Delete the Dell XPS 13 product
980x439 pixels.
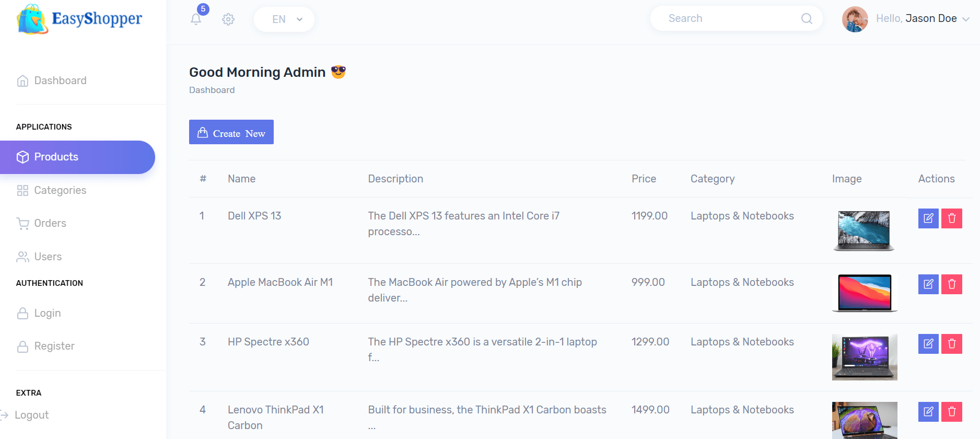[x=952, y=218]
